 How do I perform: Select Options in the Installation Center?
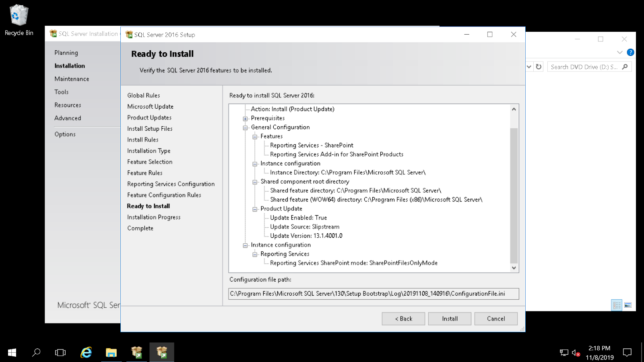pos(65,134)
